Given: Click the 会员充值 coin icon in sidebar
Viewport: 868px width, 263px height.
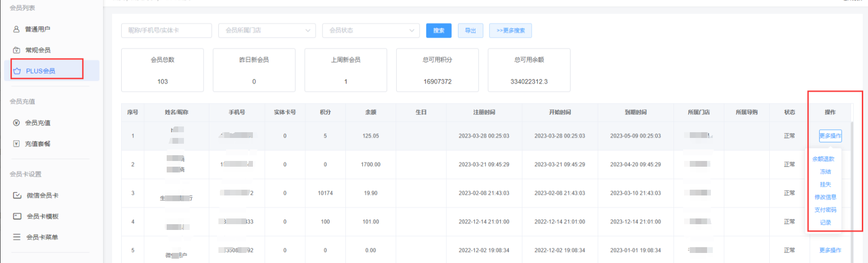Looking at the screenshot, I should click(16, 123).
